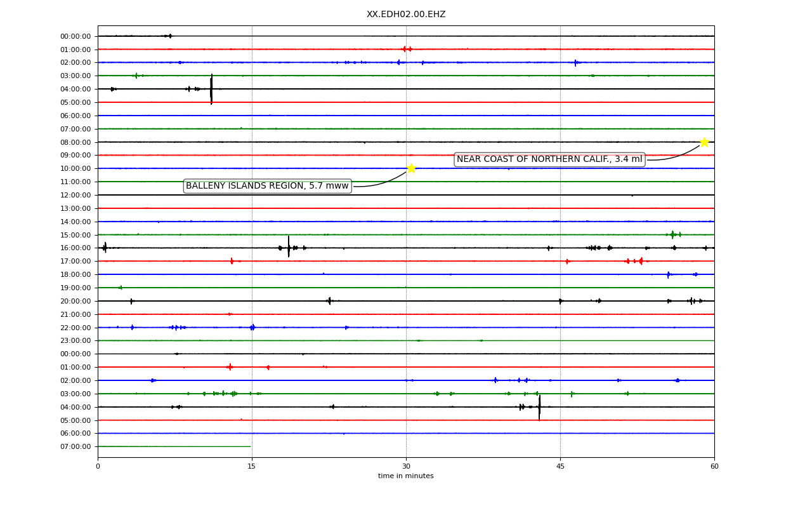Click the tall black spike on the 16:00:00 trace
812x508 pixels.
pos(289,246)
